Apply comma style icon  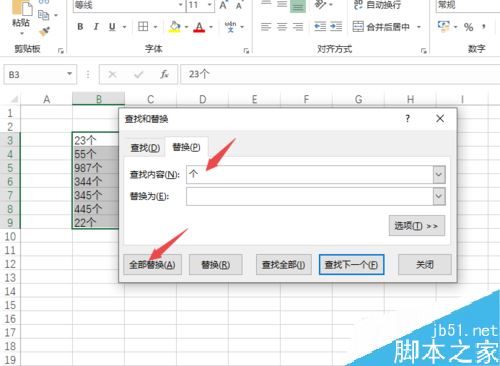click(x=484, y=27)
